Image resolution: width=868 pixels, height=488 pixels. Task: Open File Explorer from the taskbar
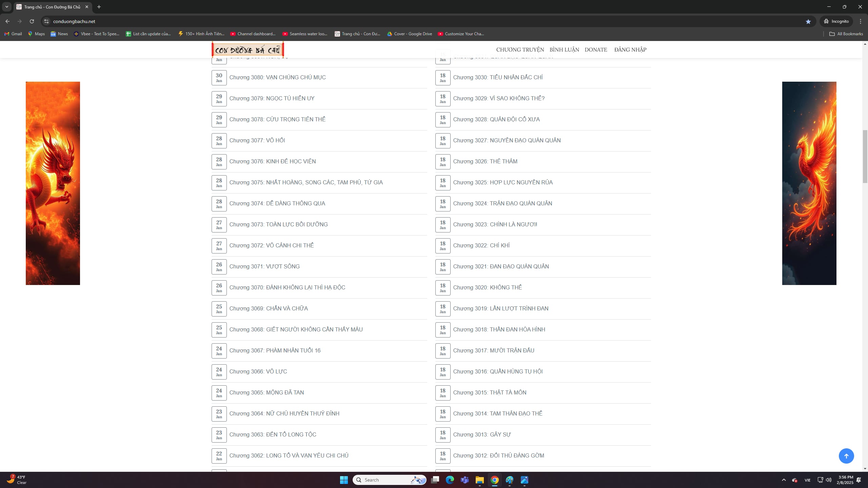pyautogui.click(x=479, y=480)
